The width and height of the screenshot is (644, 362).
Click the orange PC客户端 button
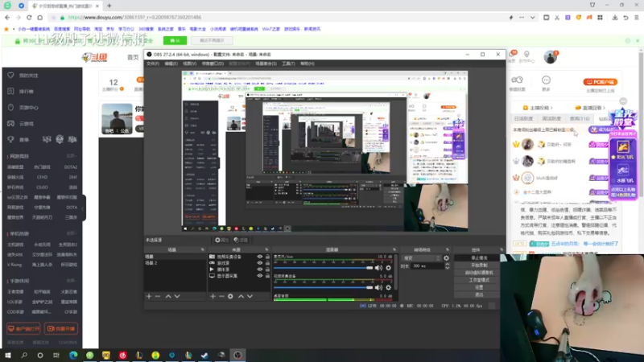pos(601,82)
